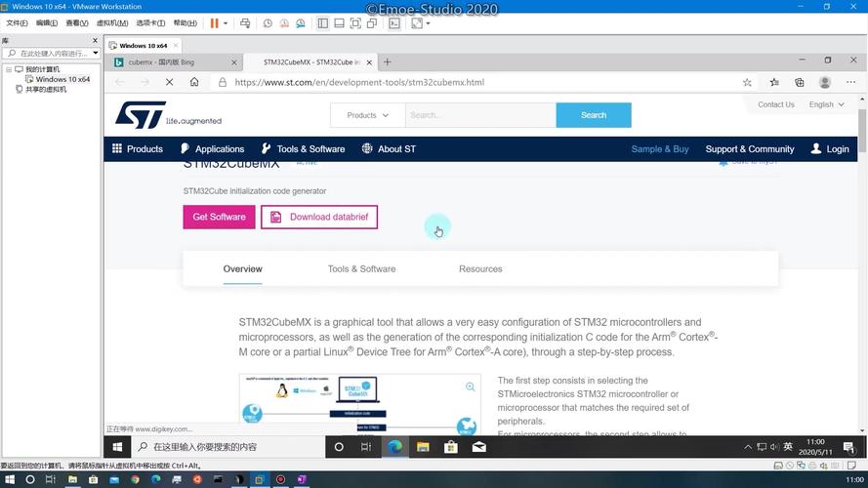Stop page loading with the X icon
The image size is (868, 488).
[169, 83]
